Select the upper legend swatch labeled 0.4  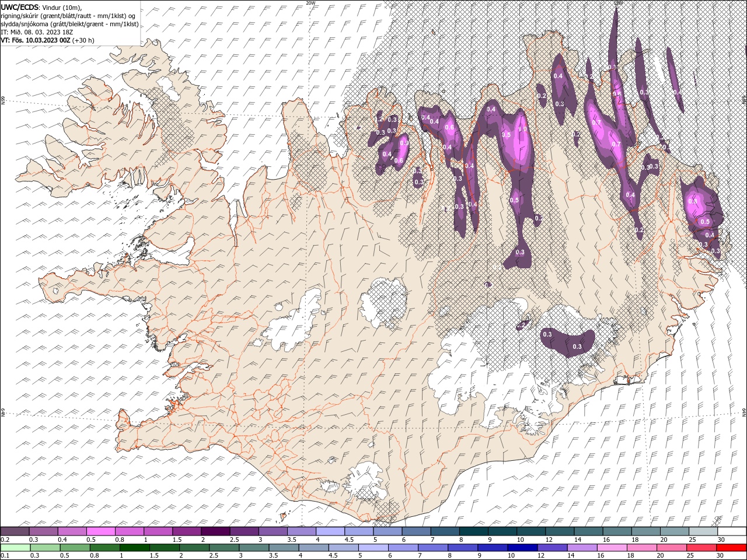(72, 531)
